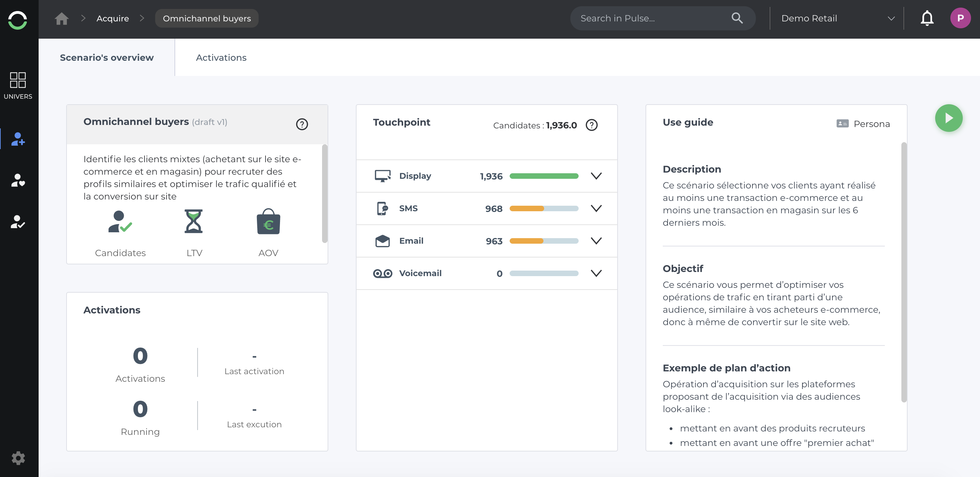Click the Display green progress bar
This screenshot has width=980, height=477.
tap(544, 176)
